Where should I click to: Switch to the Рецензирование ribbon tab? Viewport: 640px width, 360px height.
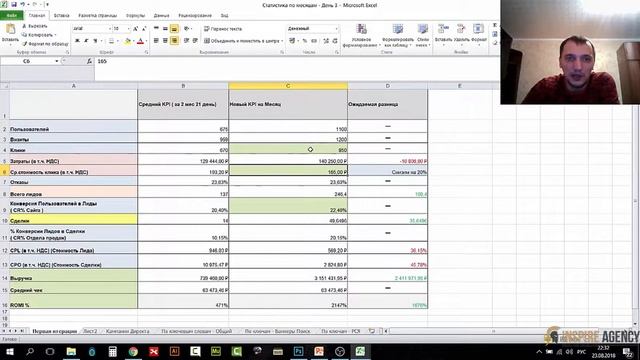coord(195,16)
